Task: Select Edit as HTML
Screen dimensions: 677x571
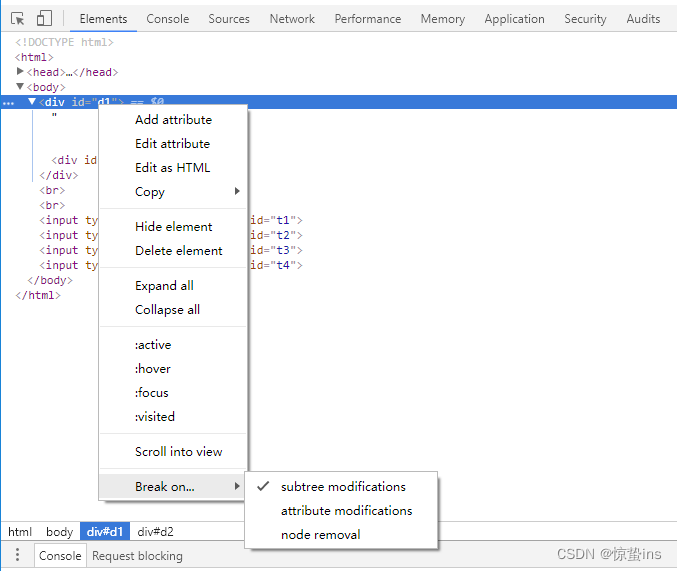Action: click(172, 168)
